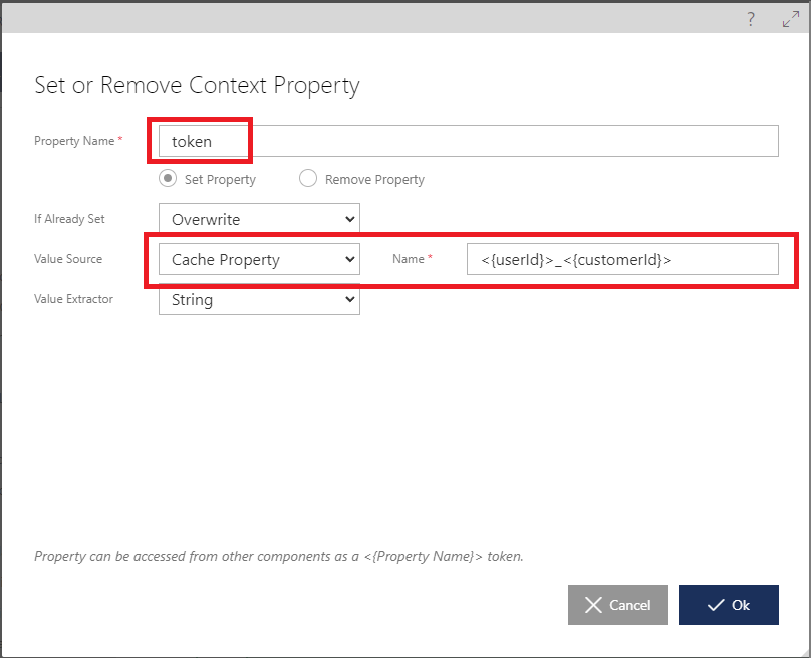Click the checkmark icon on Ok button
The width and height of the screenshot is (811, 658).
point(716,605)
